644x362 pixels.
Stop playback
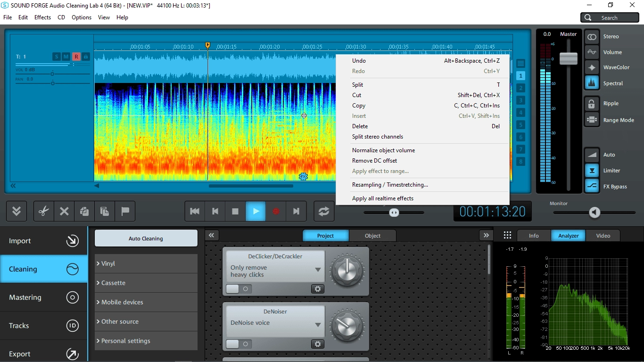pyautogui.click(x=235, y=212)
